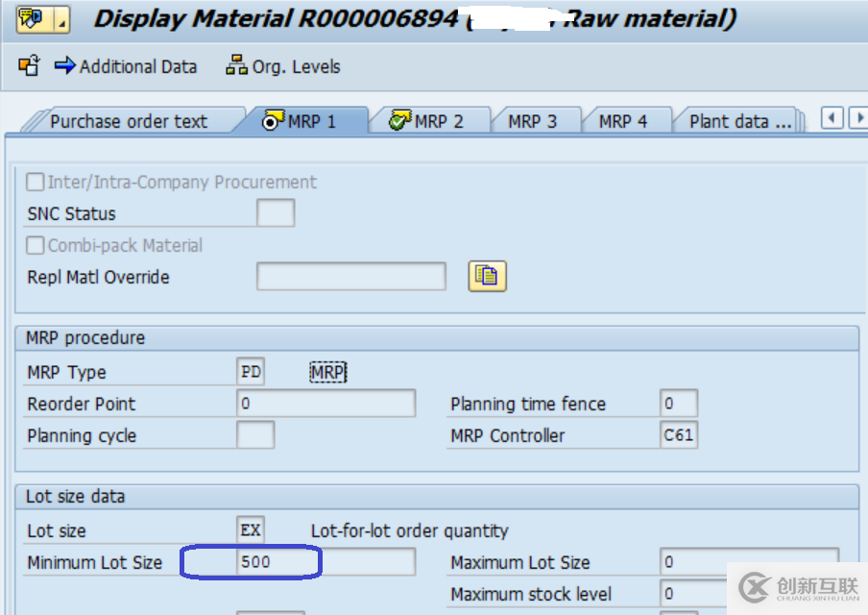
Task: Open Org. Levels
Action: [283, 66]
